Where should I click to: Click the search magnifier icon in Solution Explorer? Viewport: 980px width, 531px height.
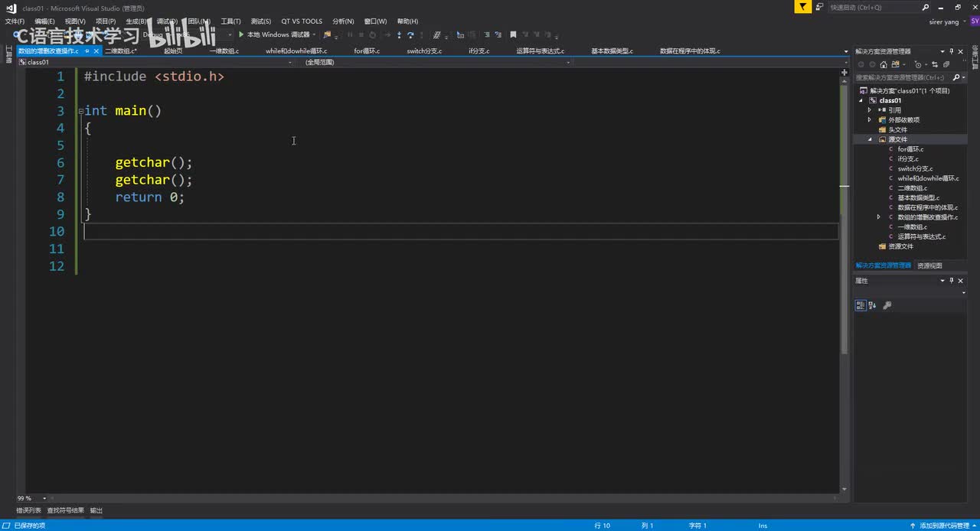pyautogui.click(x=955, y=77)
